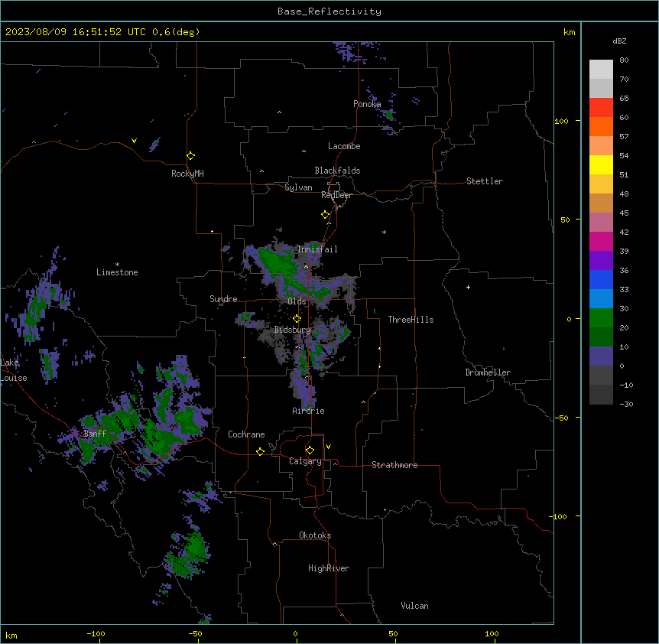Click the asterisk marker east of RedDeer
Screen dimensions: 659x644
[x=384, y=233]
